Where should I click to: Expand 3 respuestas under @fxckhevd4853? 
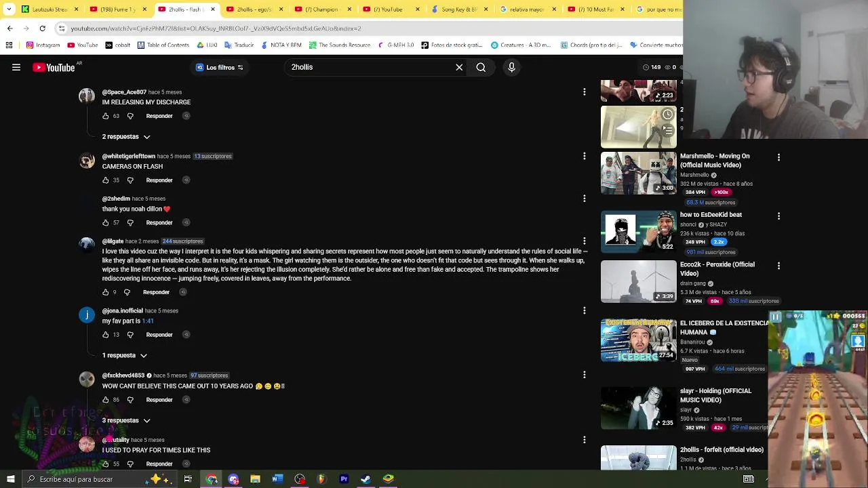point(126,420)
